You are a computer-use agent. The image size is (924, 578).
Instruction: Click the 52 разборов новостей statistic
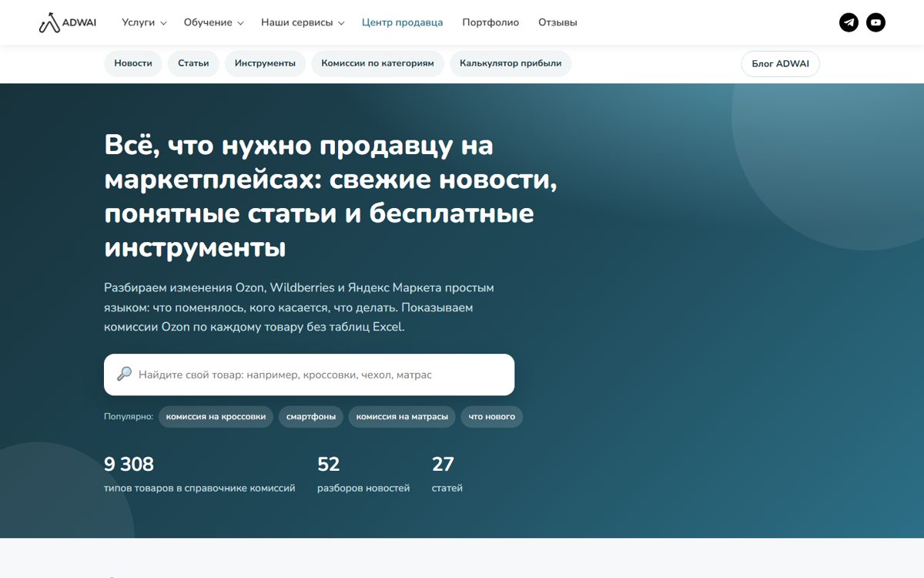pos(363,475)
